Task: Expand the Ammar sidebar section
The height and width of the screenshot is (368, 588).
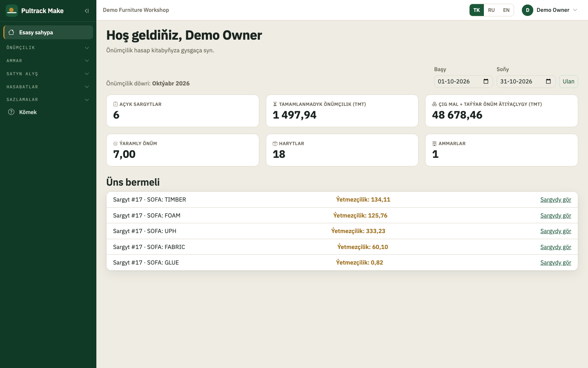Action: [48, 61]
